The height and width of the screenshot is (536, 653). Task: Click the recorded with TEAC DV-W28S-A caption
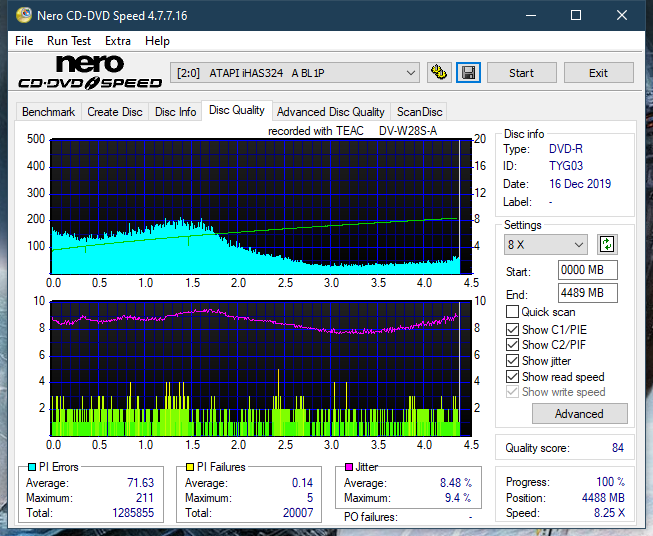tap(352, 131)
